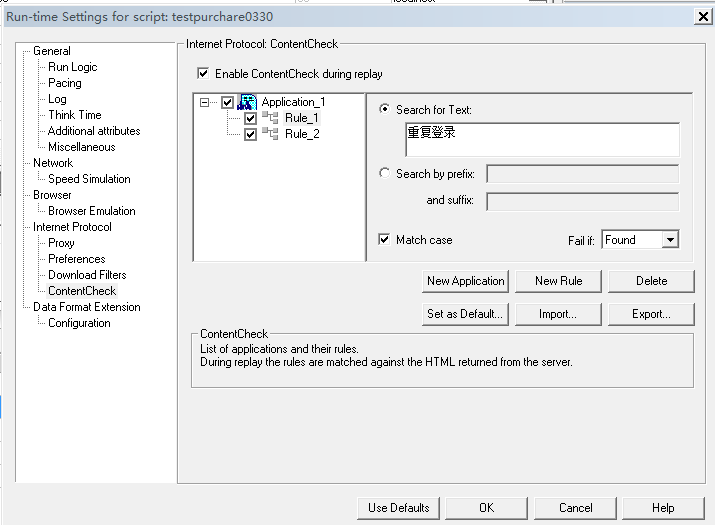
Task: Open Browser Emulation settings
Action: pos(92,211)
